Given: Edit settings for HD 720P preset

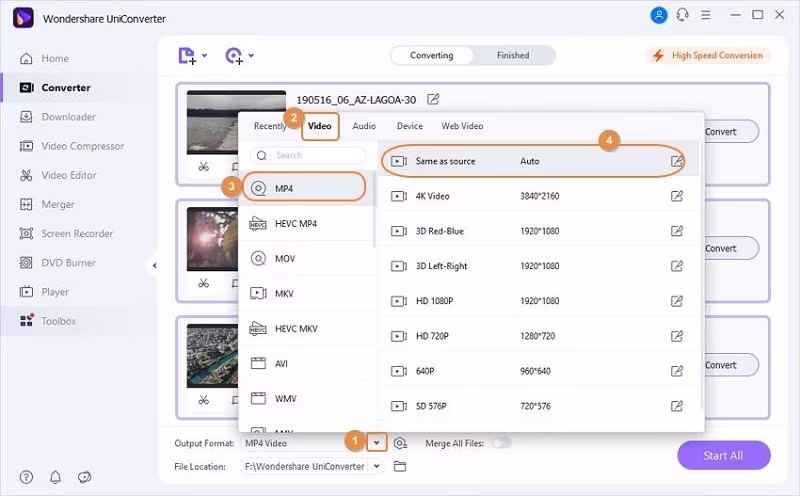Looking at the screenshot, I should point(677,336).
